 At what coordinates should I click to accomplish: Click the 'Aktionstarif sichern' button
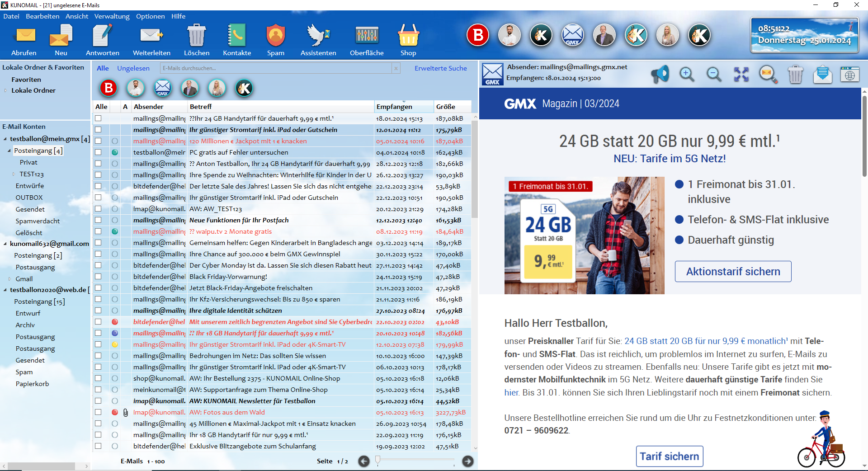point(733,271)
